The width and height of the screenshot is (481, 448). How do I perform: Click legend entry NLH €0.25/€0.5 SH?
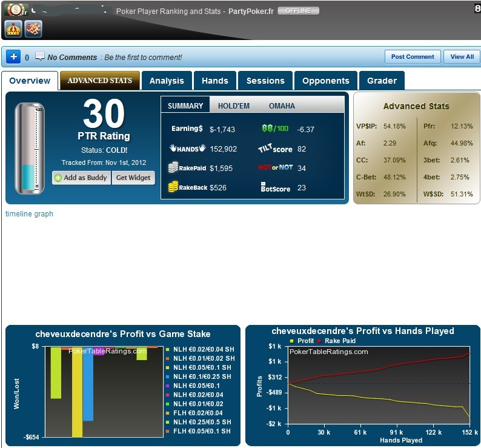202,422
